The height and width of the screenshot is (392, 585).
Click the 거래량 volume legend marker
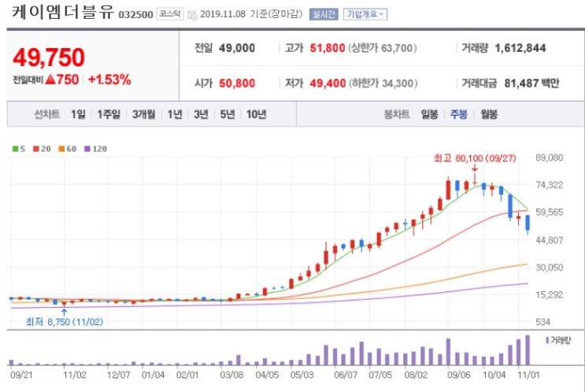[x=558, y=340]
